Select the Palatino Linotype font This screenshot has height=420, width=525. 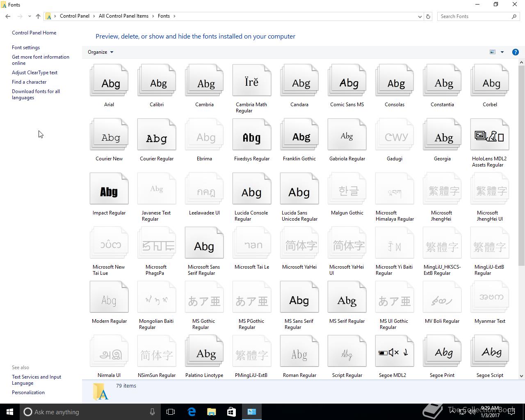(x=204, y=351)
